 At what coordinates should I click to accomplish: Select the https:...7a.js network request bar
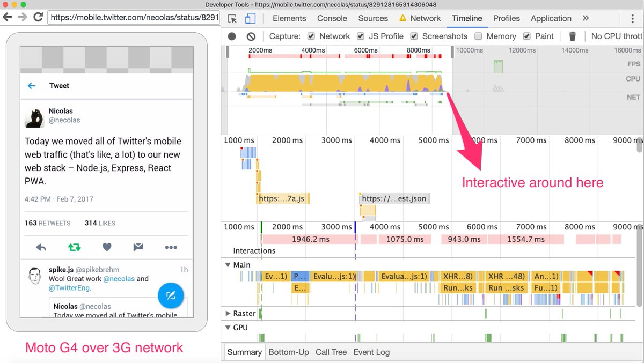[283, 199]
